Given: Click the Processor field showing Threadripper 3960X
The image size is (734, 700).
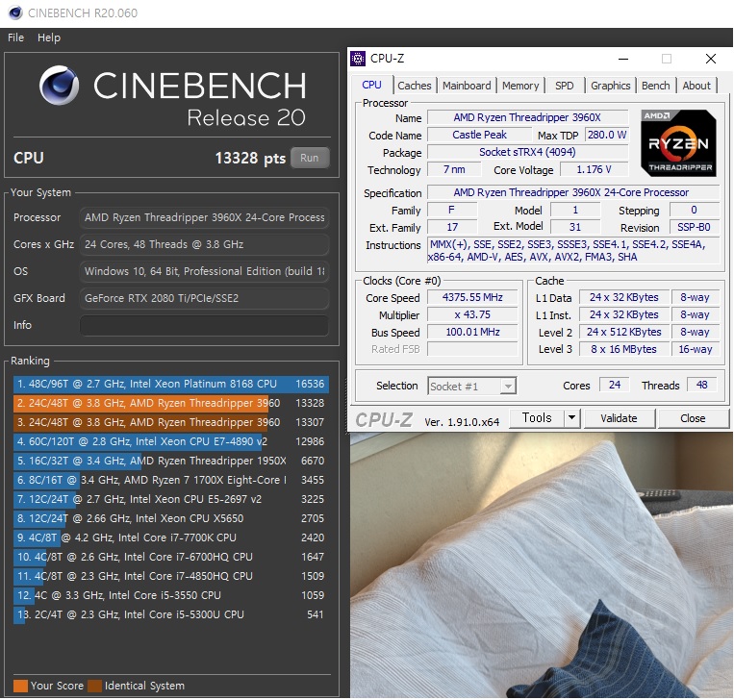Looking at the screenshot, I should pos(204,217).
